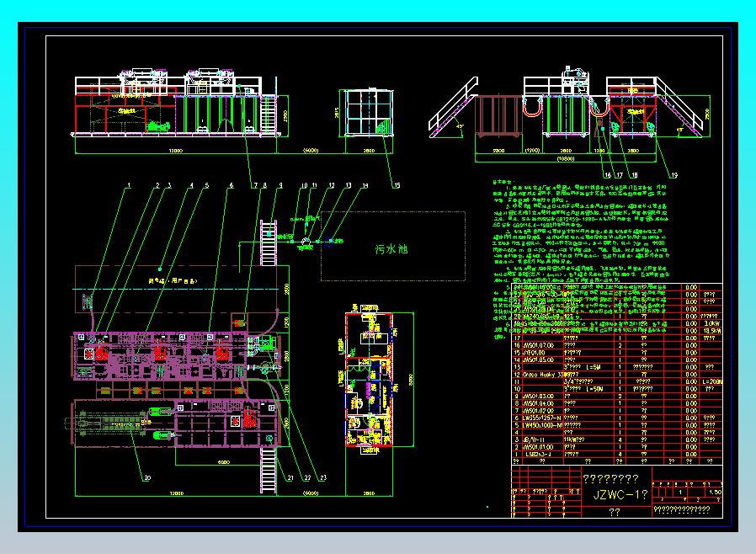
Task: Select the control cabin plan view with red walls
Action: [370, 379]
